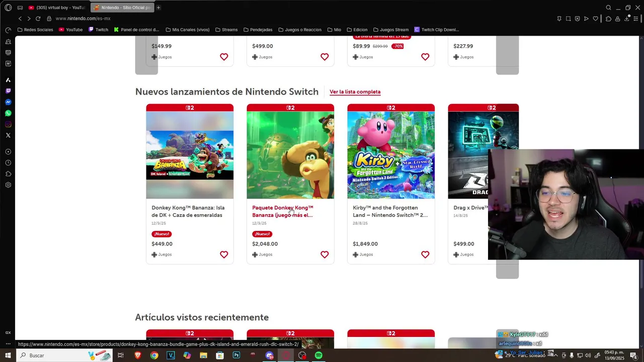Screen dimensions: 644x362
Task: Open X in the Opera sidebar
Action: [x=8, y=135]
